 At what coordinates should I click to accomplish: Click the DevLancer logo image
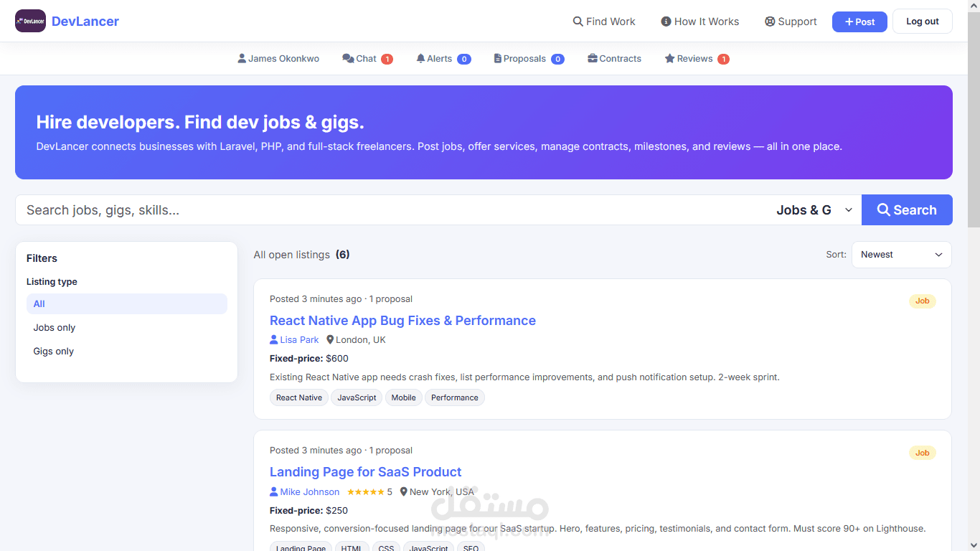click(x=30, y=22)
